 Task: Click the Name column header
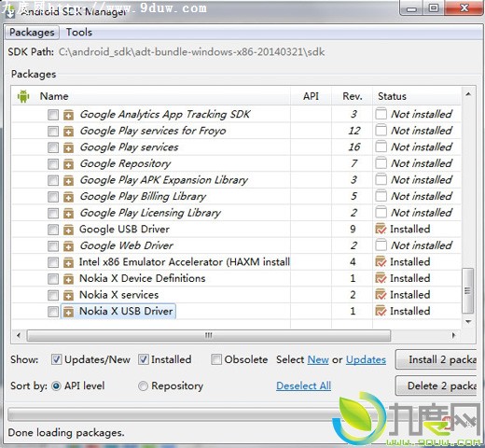[54, 96]
